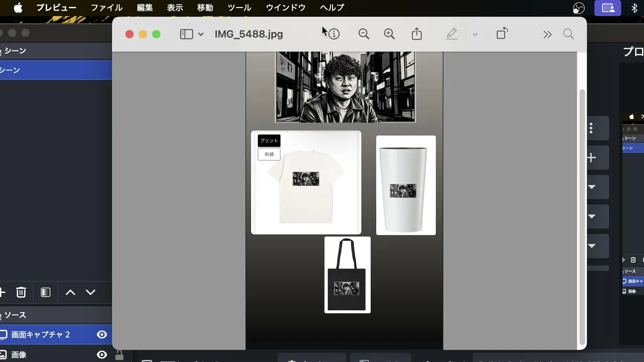Open the ウインドウ menu
Viewport: 644px width, 362px height.
pos(286,8)
